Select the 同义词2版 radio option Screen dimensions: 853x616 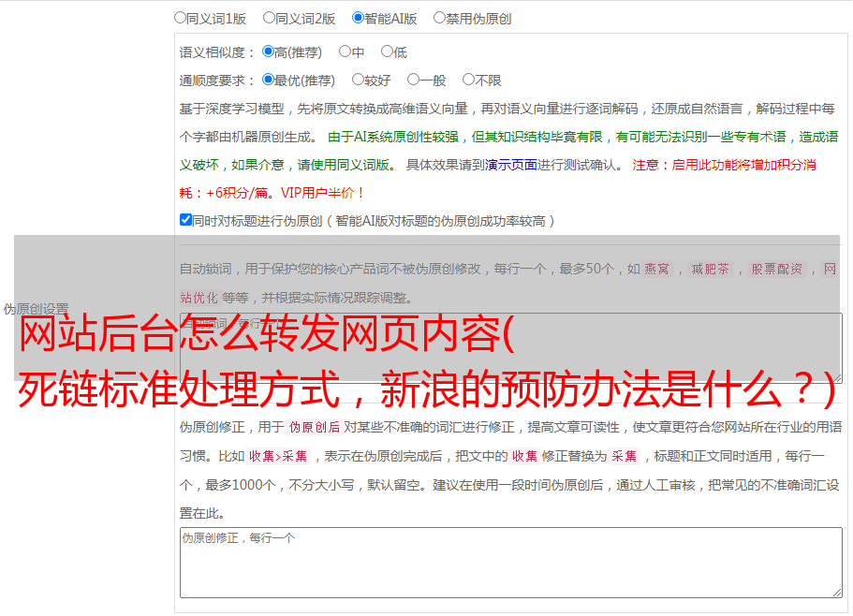point(269,18)
